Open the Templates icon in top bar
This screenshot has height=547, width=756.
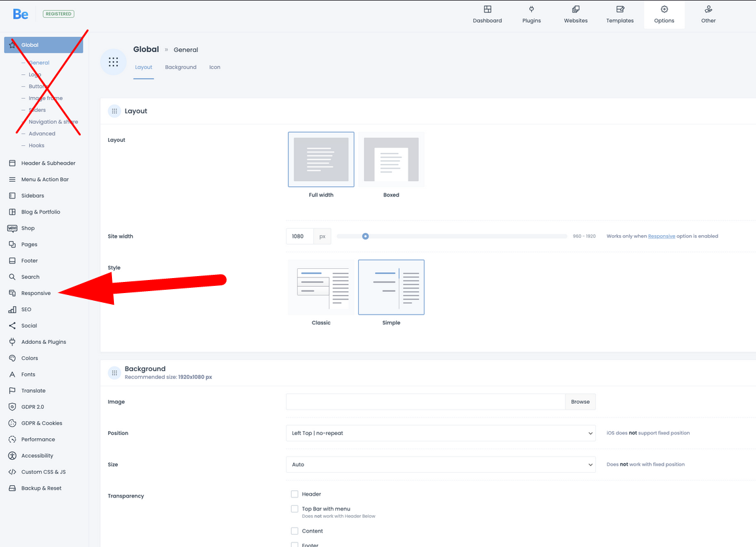tap(620, 9)
